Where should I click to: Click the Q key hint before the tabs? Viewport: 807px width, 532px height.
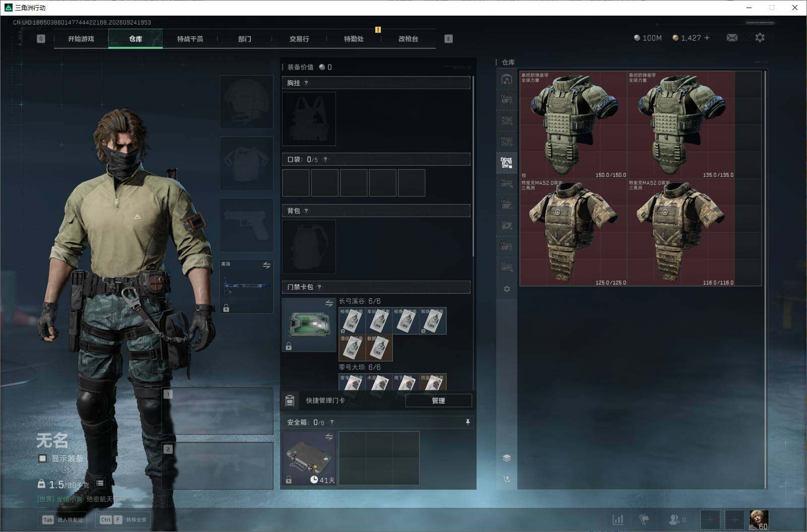[41, 39]
